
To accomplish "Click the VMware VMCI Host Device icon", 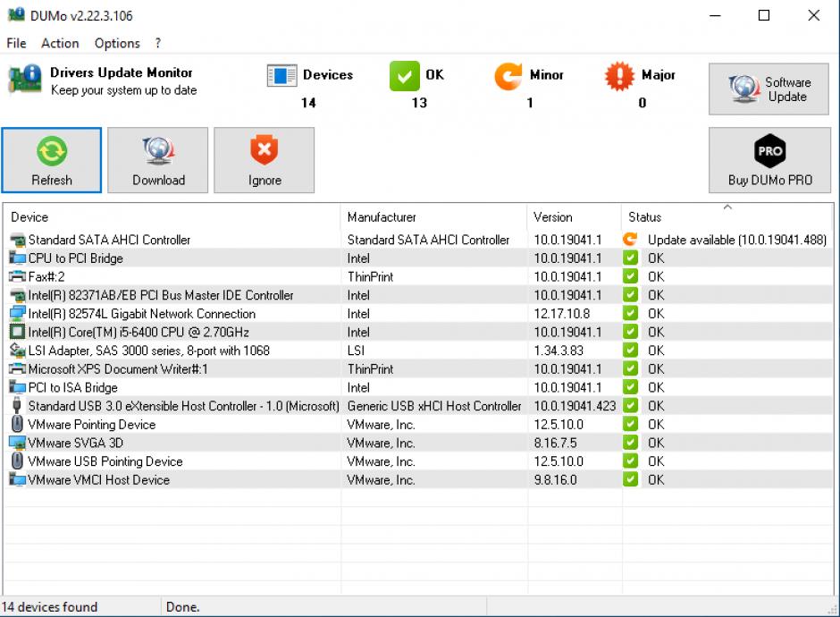I will point(17,480).
